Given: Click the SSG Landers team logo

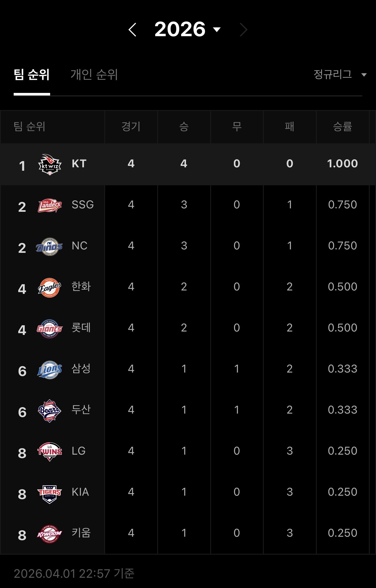Looking at the screenshot, I should pos(50,206).
